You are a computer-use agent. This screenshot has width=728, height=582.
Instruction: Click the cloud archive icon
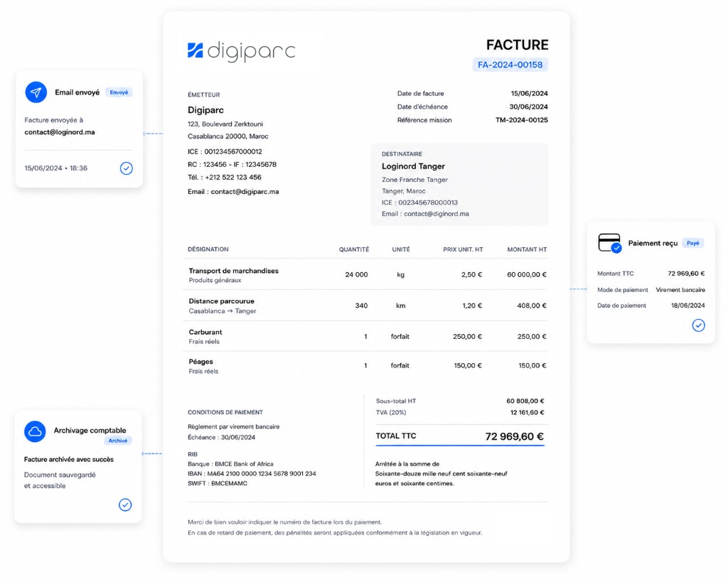coord(35,431)
